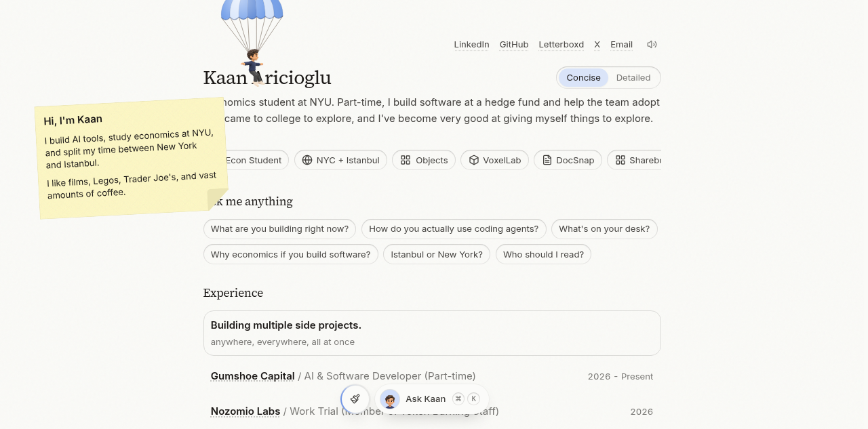Open the Ask Kaan chat button
Screen dimensions: 868x429
[x=431, y=399]
